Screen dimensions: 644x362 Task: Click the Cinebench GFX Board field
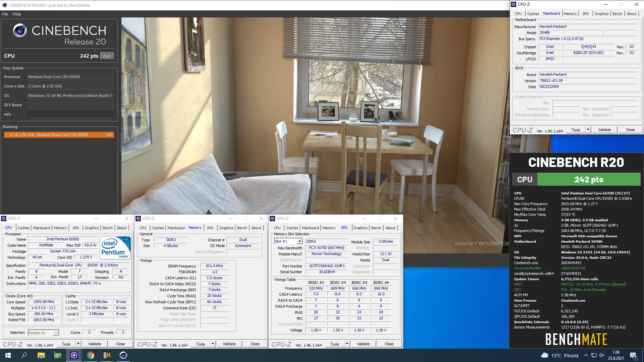70,105
